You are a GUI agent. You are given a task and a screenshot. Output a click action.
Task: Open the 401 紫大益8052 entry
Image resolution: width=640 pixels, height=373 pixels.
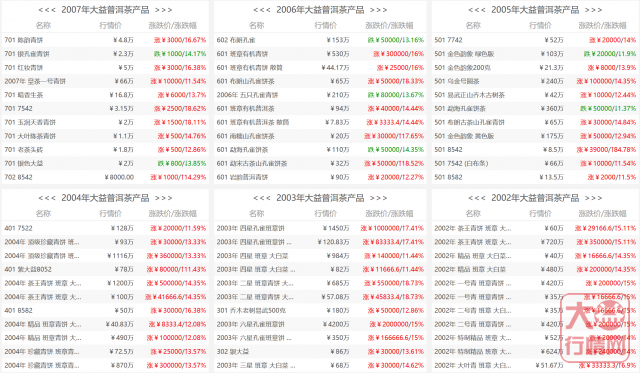(28, 269)
